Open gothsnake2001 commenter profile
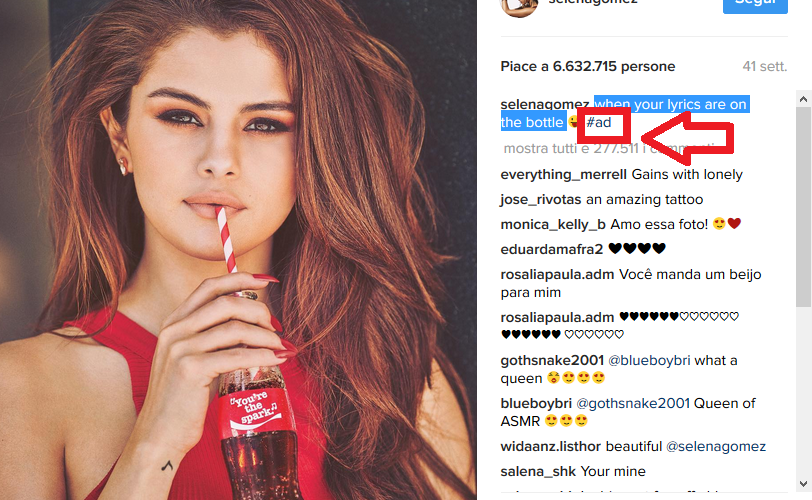This screenshot has height=500, width=812. point(552,360)
